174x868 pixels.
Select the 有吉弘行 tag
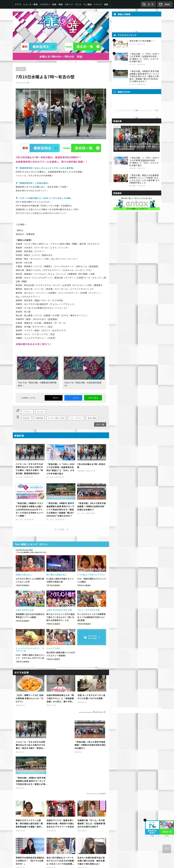[x=26, y=418]
